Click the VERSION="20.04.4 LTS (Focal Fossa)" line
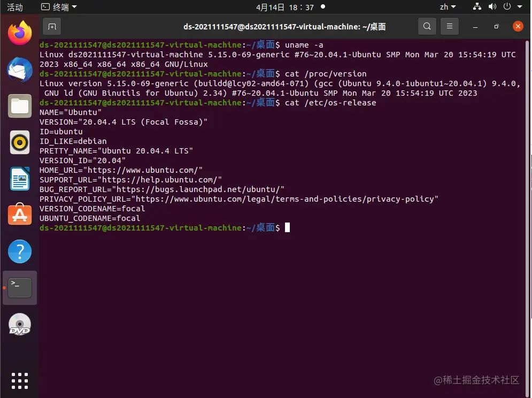532x398 pixels. point(124,122)
